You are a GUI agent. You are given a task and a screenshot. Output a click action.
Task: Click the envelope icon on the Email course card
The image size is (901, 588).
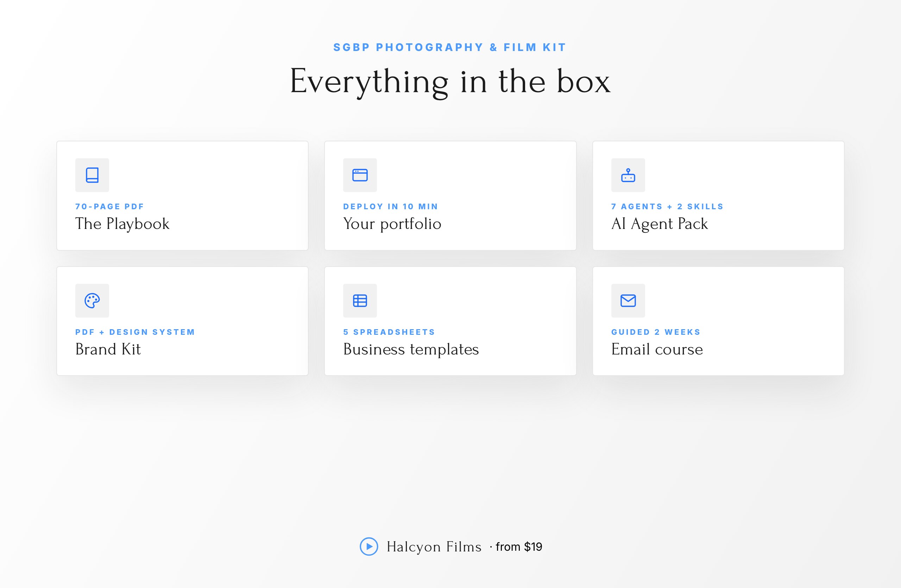(628, 301)
